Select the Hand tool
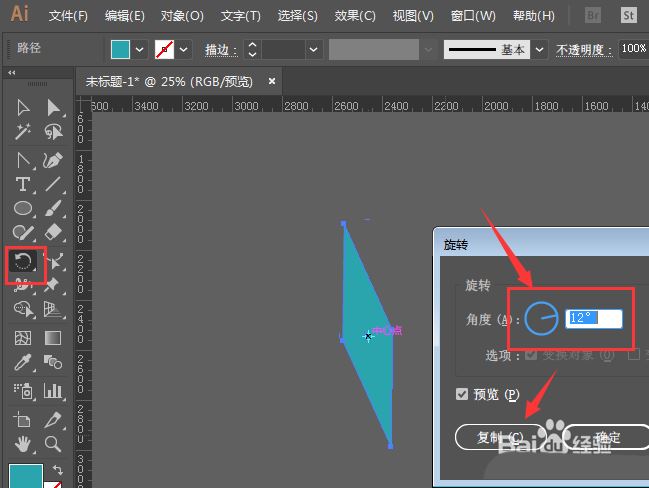This screenshot has width=649, height=488. click(23, 444)
